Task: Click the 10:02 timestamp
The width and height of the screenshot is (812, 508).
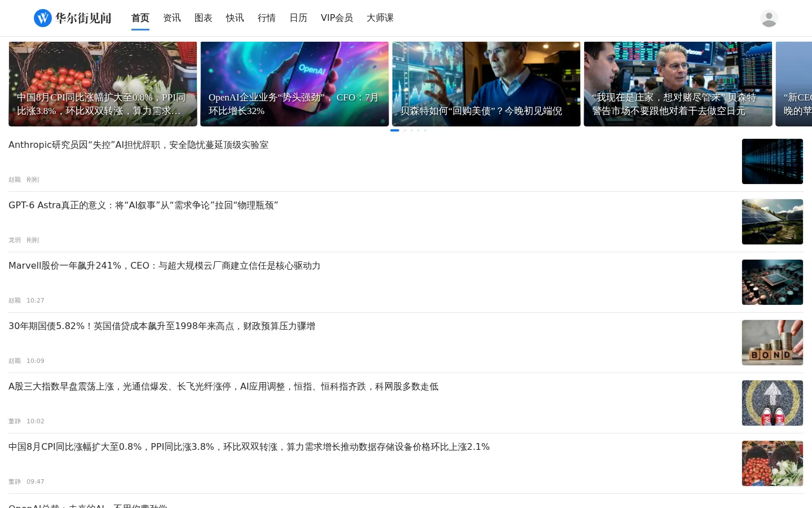Action: [x=36, y=421]
